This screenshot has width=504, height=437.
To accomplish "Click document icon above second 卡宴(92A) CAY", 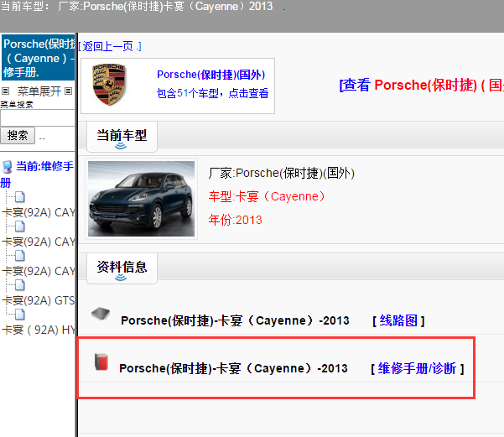I will [x=20, y=226].
